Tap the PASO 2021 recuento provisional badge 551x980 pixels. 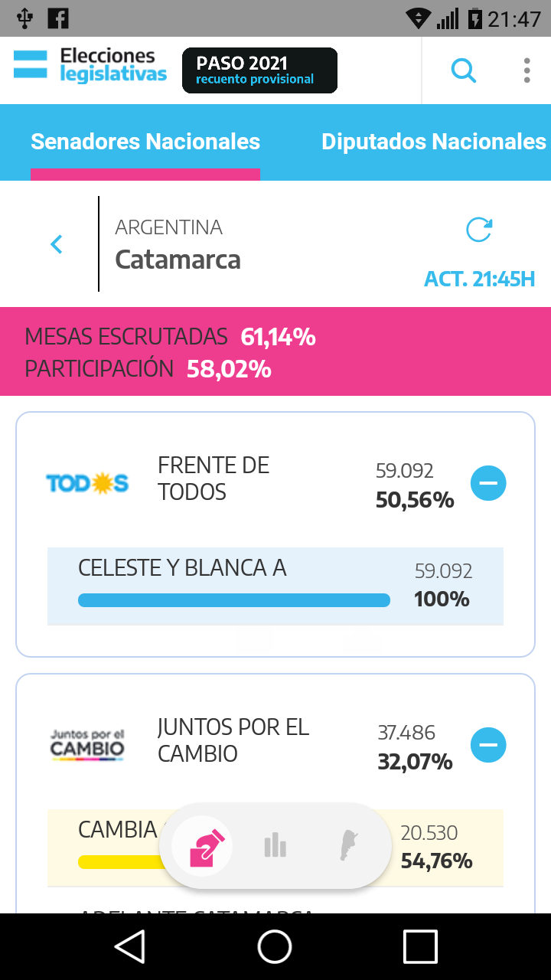click(x=259, y=70)
